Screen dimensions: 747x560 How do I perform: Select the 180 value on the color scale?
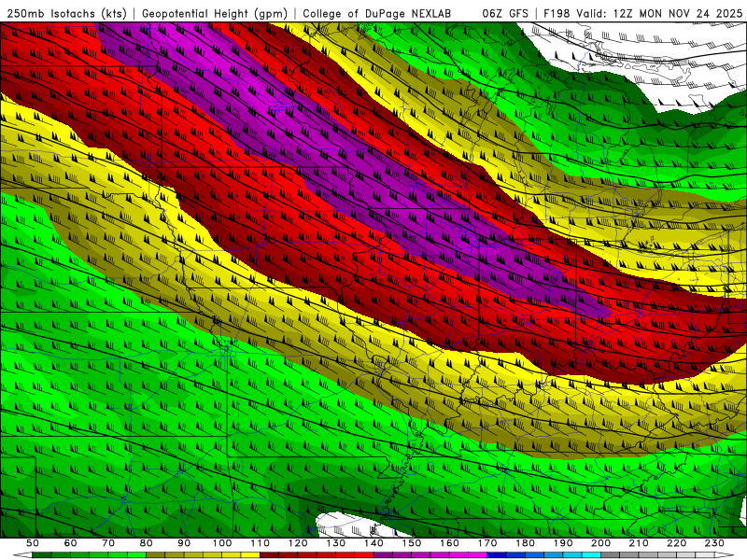pyautogui.click(x=525, y=543)
